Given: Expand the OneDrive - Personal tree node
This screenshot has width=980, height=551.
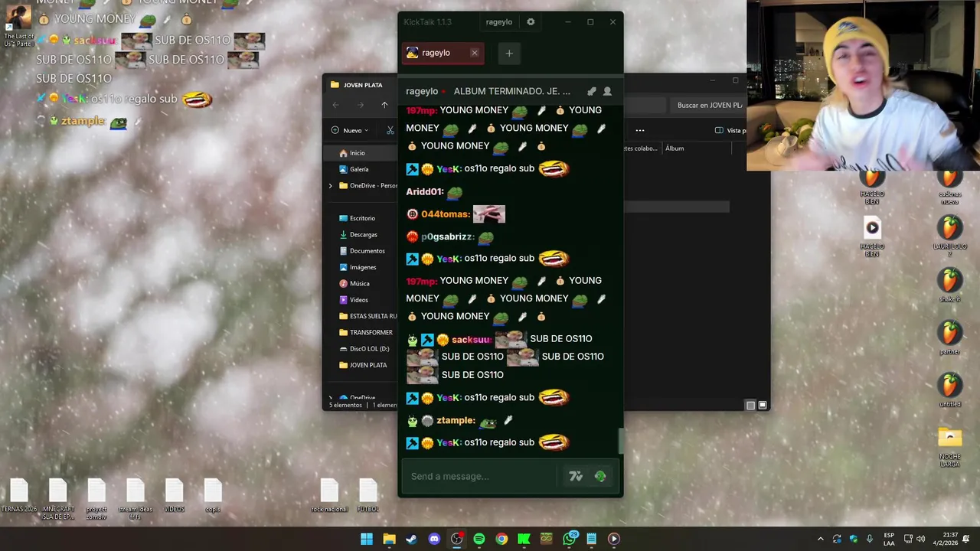Looking at the screenshot, I should pyautogui.click(x=331, y=186).
